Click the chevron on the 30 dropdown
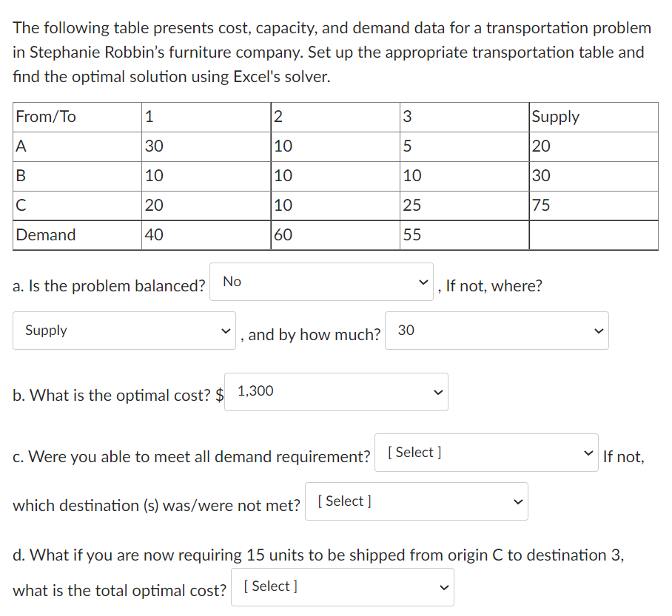Viewport: 672px width, 616px height. [x=598, y=331]
